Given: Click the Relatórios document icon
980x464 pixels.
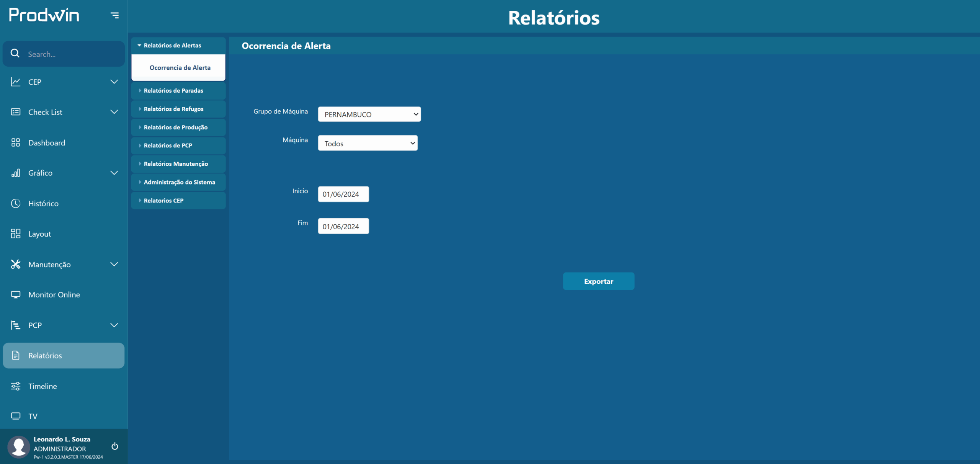Looking at the screenshot, I should (15, 355).
